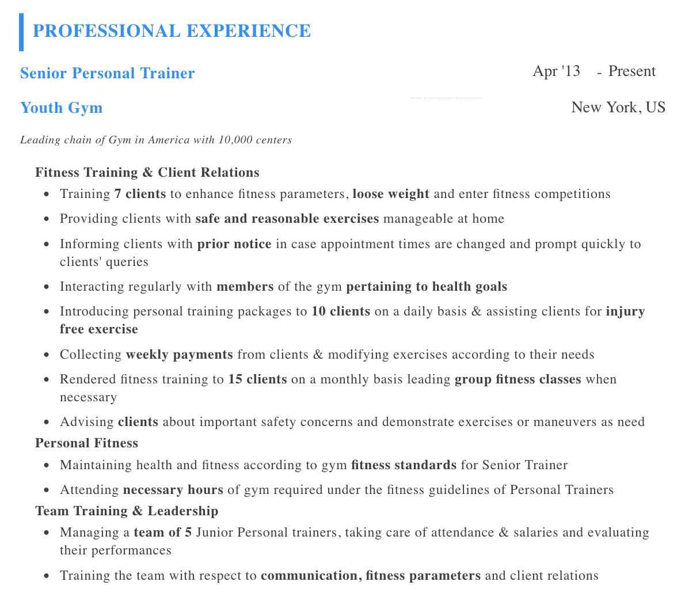700x593 pixels.
Task: Click the Present end date text
Action: 632,71
